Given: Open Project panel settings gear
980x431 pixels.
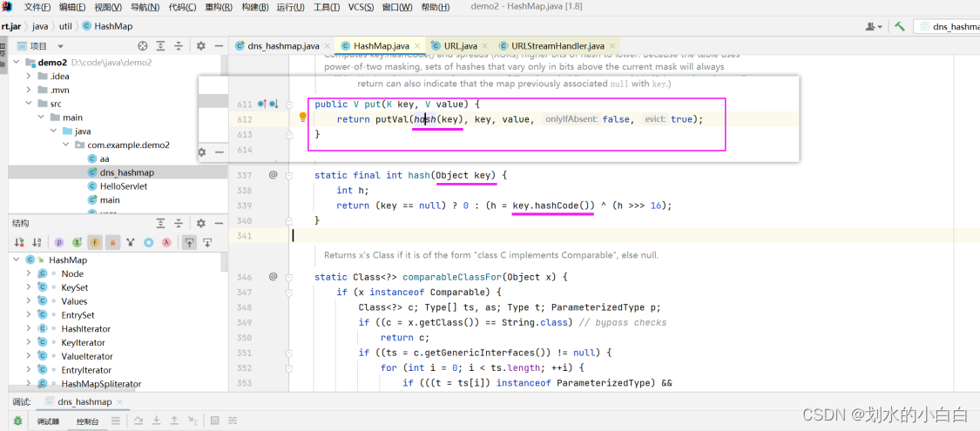Looking at the screenshot, I should (x=200, y=45).
